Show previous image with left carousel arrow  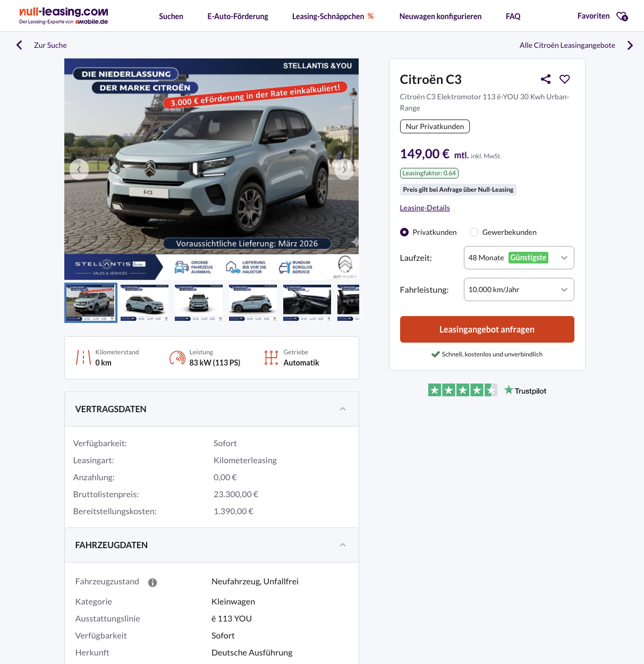click(x=79, y=169)
